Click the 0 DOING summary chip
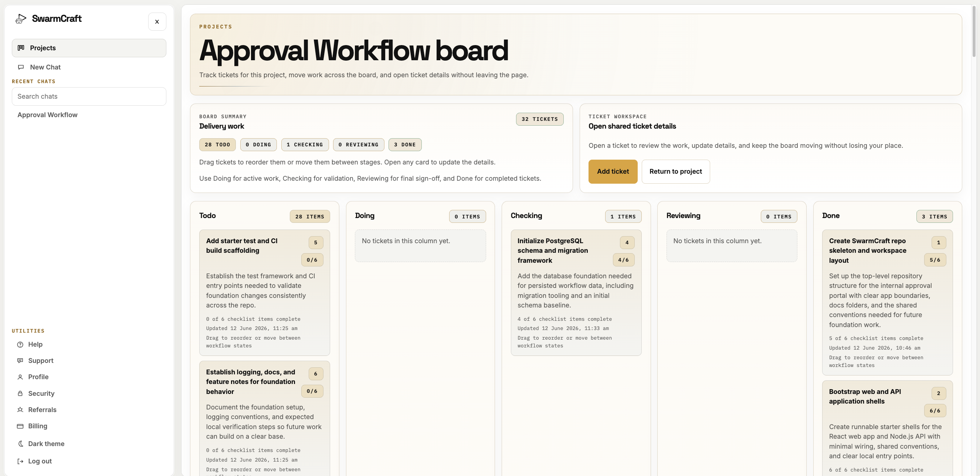 258,144
